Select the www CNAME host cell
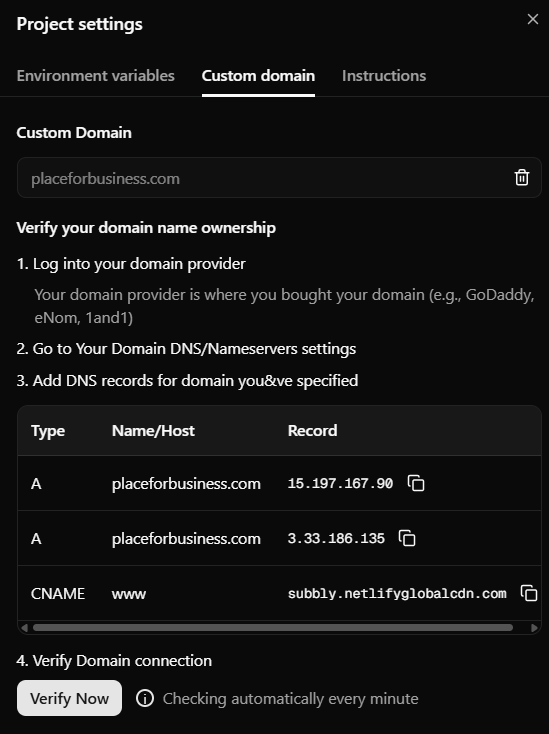 click(x=129, y=594)
